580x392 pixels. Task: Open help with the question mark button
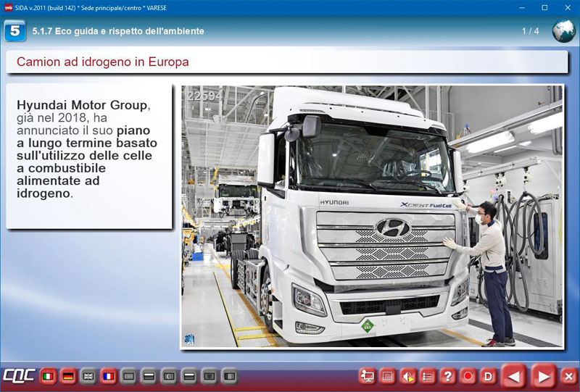pos(448,376)
